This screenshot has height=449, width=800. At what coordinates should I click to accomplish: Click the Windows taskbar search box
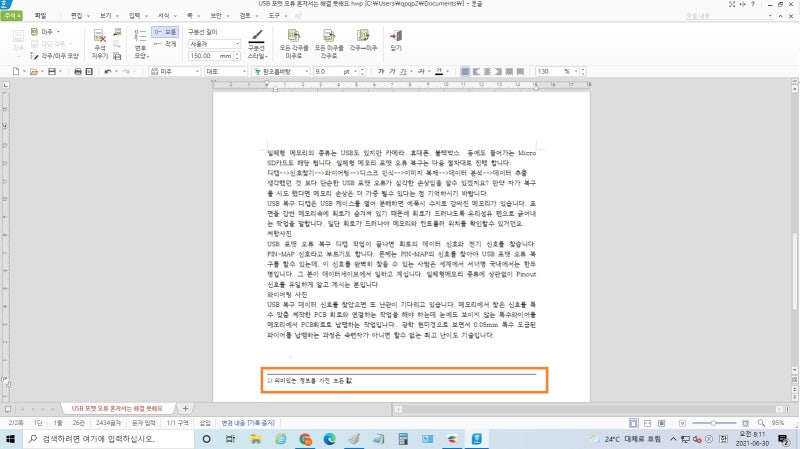pos(108,439)
